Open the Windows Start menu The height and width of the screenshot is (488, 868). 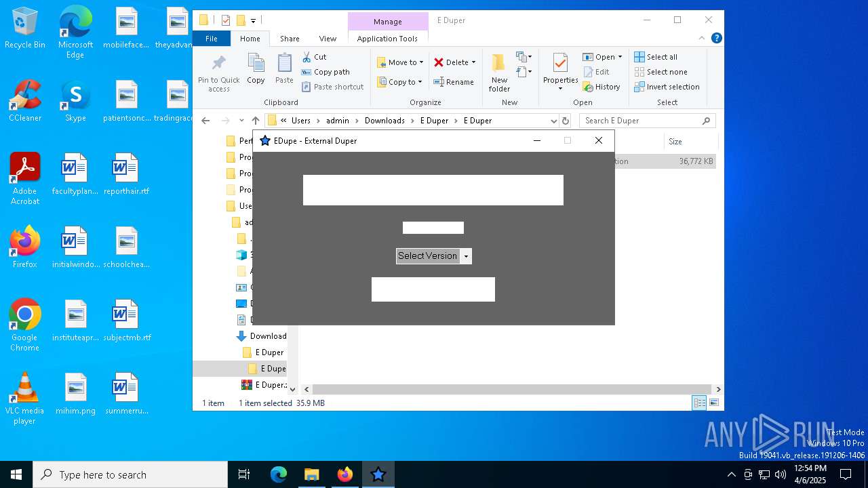16,474
